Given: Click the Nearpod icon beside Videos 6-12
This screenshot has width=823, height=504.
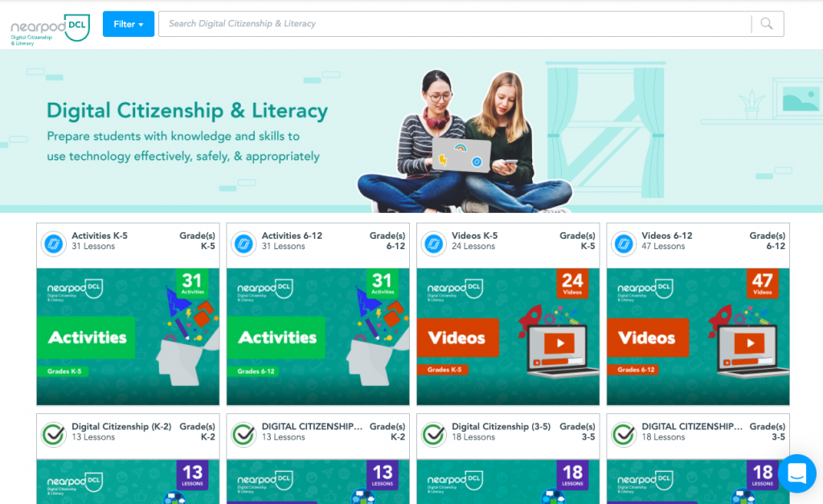Looking at the screenshot, I should (624, 244).
